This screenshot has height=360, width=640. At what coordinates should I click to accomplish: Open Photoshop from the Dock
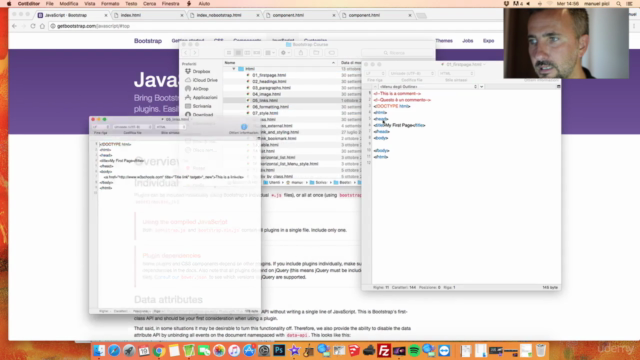(279, 351)
